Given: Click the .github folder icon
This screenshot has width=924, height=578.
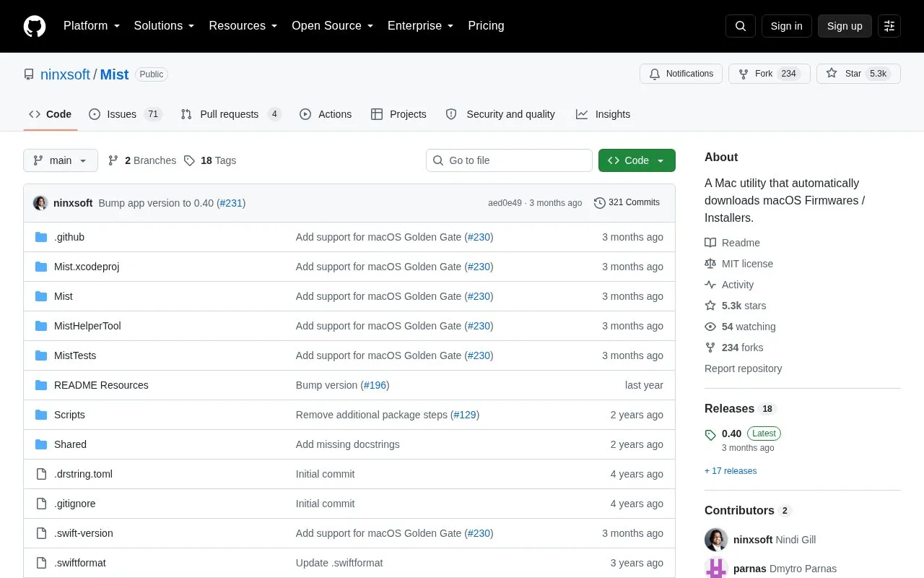Looking at the screenshot, I should (x=41, y=237).
